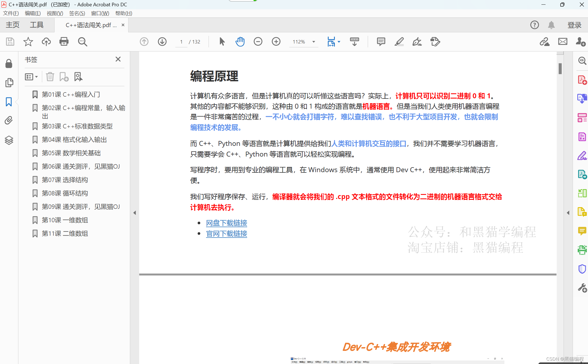
Task: Click the zoom in plus icon
Action: (x=276, y=42)
